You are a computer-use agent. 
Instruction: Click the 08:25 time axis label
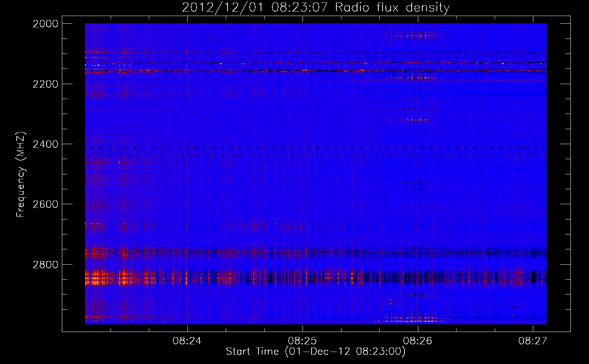tap(302, 341)
